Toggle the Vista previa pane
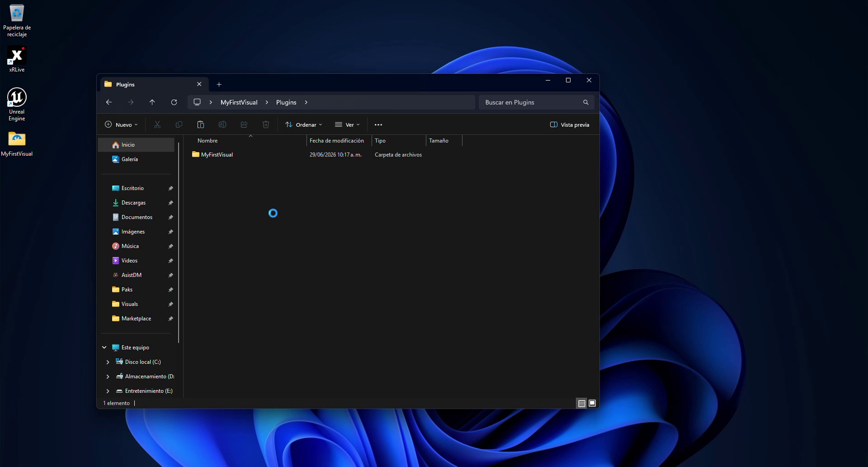Viewport: 868px width, 467px height. (570, 124)
